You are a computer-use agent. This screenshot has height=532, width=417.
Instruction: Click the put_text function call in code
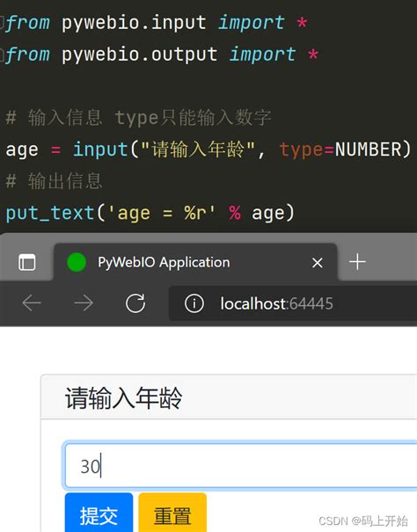50,214
